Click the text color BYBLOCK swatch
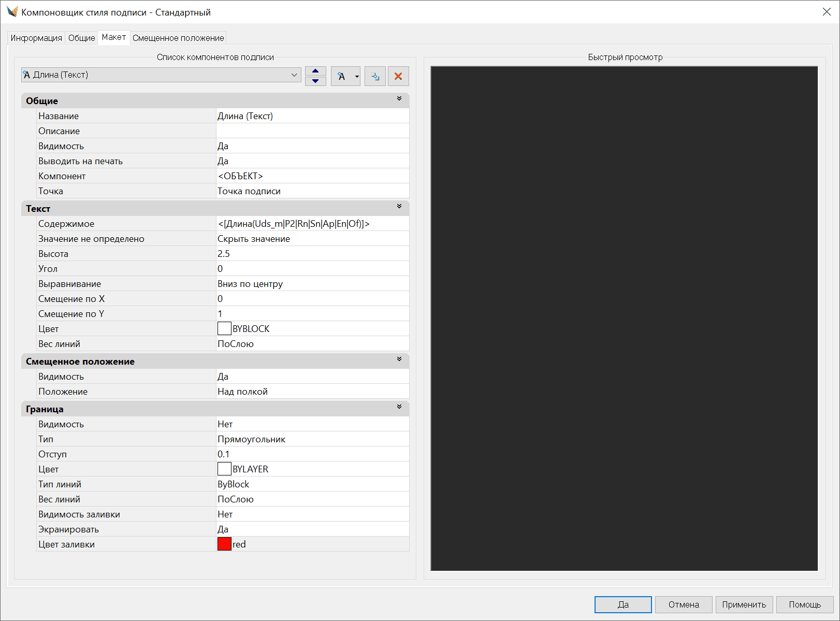 click(x=224, y=329)
